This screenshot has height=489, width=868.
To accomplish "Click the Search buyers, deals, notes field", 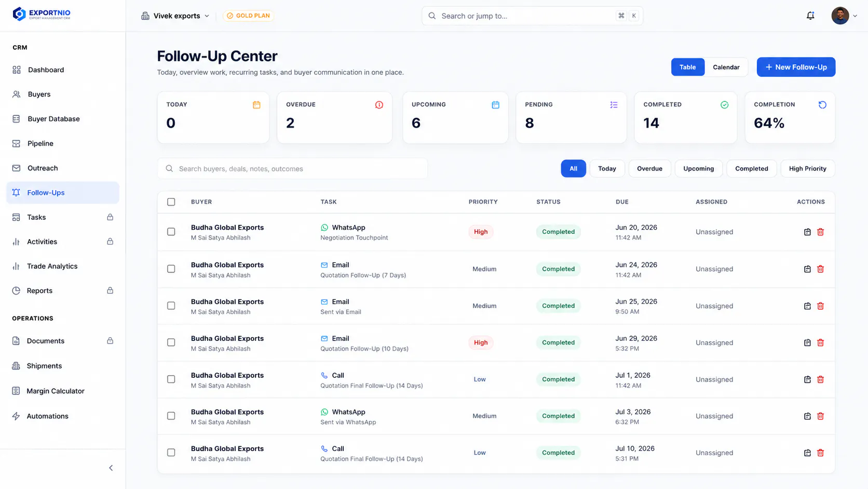I will tap(292, 168).
